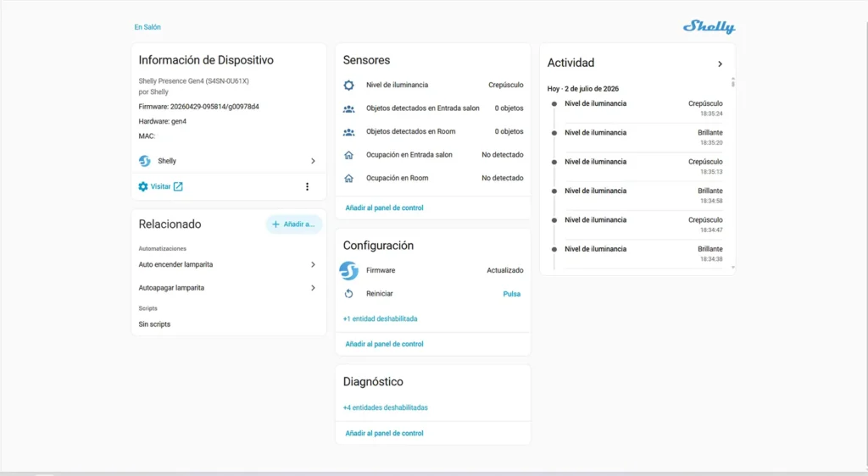Click the activity entry at 18:35:24

(x=637, y=108)
